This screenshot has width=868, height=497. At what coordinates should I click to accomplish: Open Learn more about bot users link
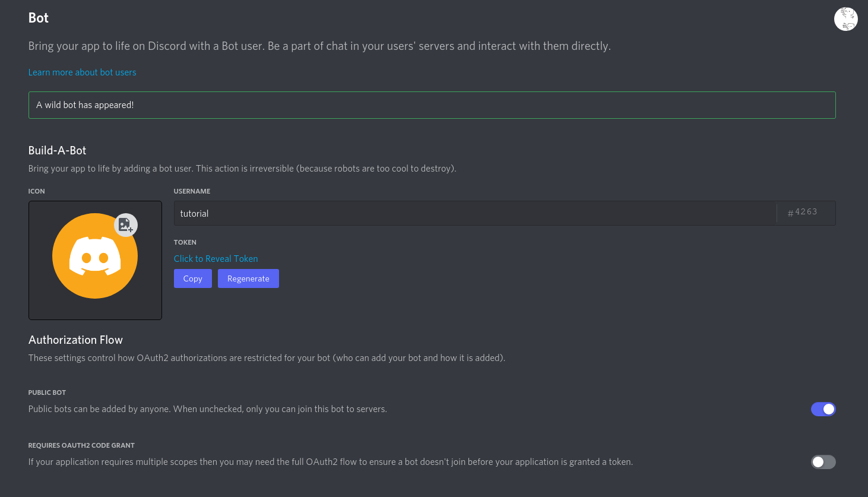(83, 72)
